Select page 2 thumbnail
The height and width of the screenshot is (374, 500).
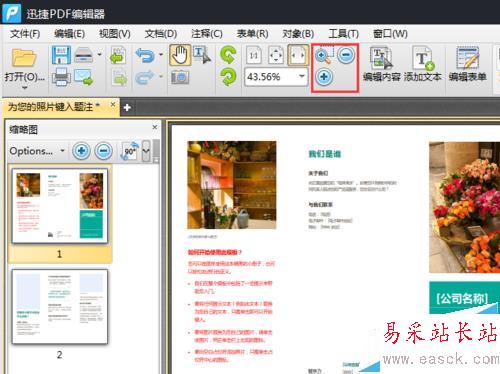point(60,307)
